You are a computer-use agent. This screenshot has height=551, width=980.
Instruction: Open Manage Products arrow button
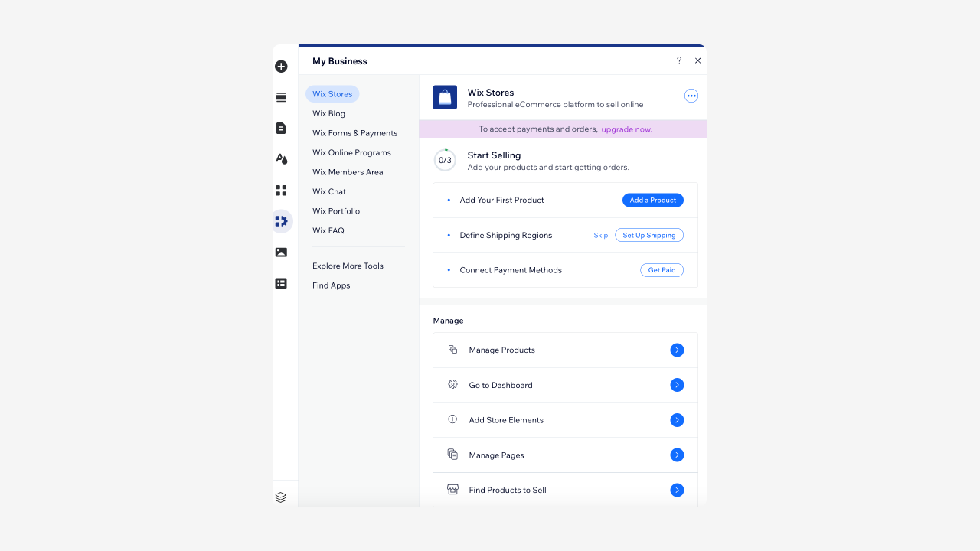[x=677, y=350]
